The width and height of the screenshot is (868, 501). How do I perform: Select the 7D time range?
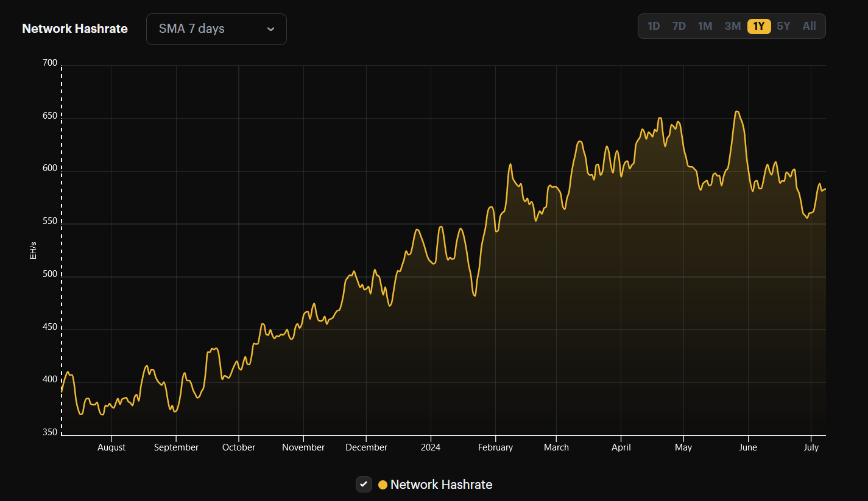point(679,26)
